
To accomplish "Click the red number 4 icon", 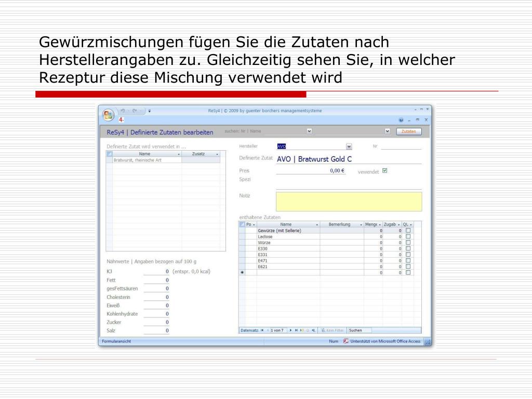I will 121,119.
